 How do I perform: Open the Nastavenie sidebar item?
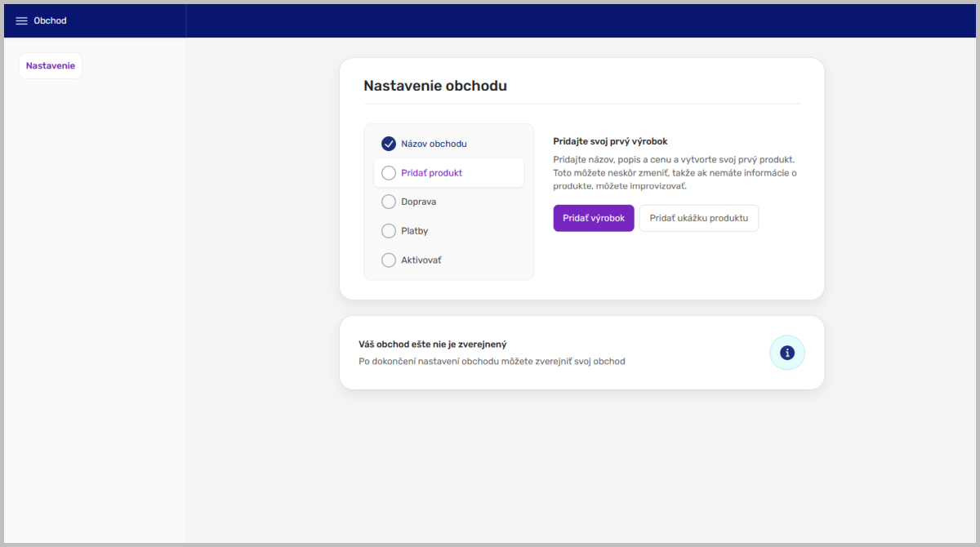coord(51,65)
